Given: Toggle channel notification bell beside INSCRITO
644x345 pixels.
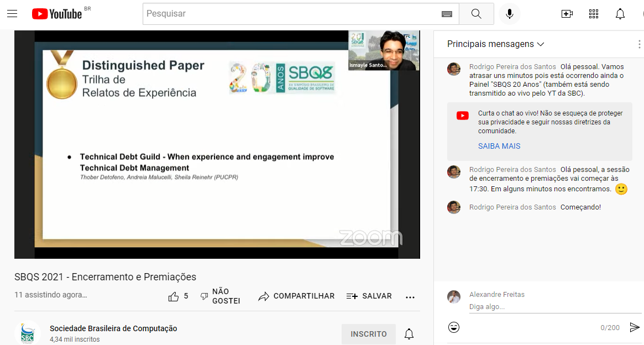Looking at the screenshot, I should point(409,334).
